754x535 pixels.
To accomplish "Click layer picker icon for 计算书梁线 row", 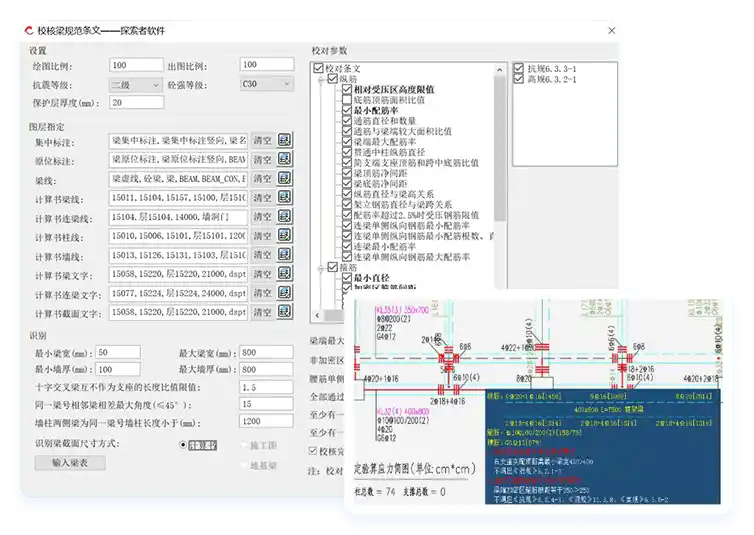I will pos(285,198).
